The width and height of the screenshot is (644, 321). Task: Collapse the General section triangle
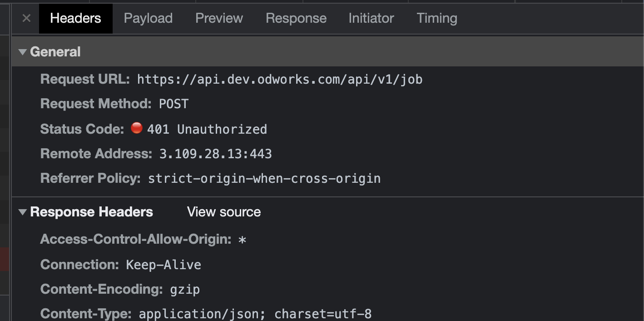click(22, 52)
